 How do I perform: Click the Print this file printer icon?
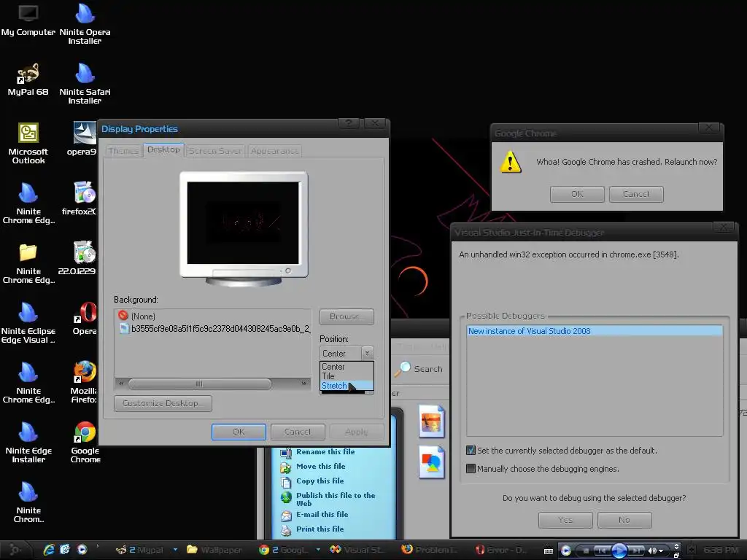coord(286,529)
